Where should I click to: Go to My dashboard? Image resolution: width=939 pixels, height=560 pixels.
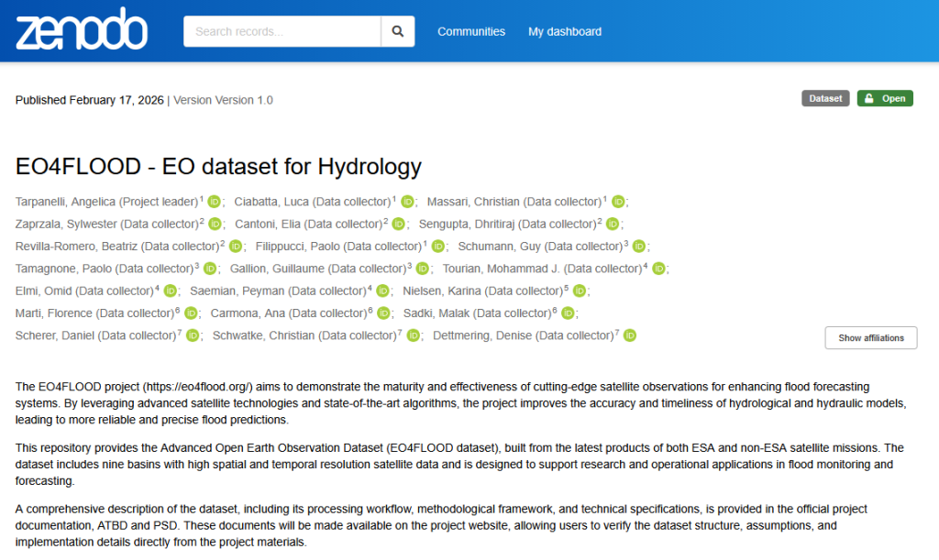[x=565, y=31]
